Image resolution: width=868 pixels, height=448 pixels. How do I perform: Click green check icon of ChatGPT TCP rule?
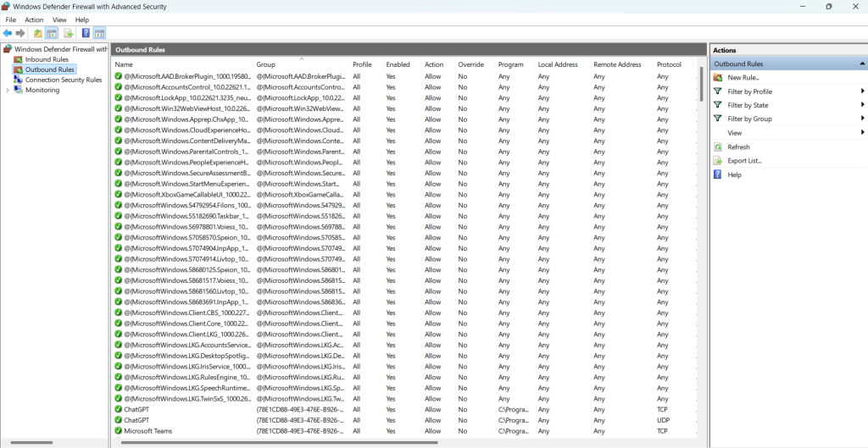tap(118, 409)
